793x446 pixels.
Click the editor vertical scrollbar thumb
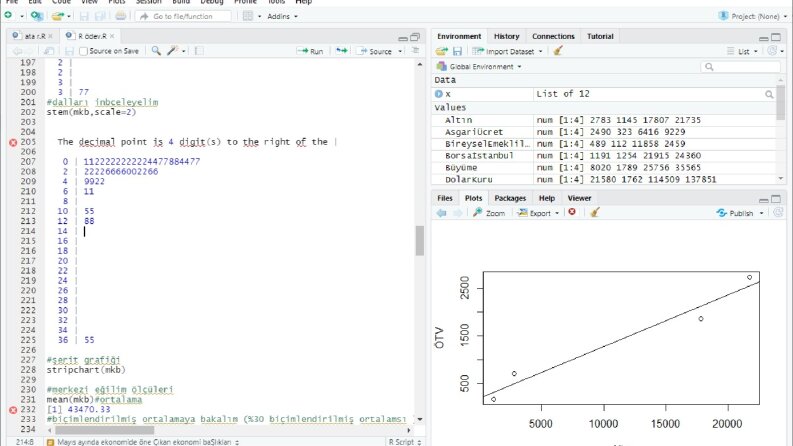(x=420, y=240)
